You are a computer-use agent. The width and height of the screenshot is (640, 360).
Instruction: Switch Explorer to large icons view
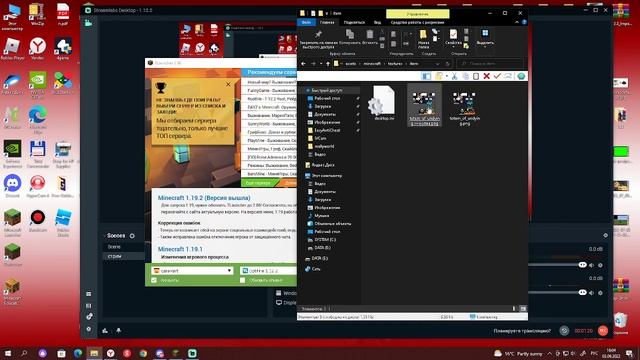click(523, 309)
